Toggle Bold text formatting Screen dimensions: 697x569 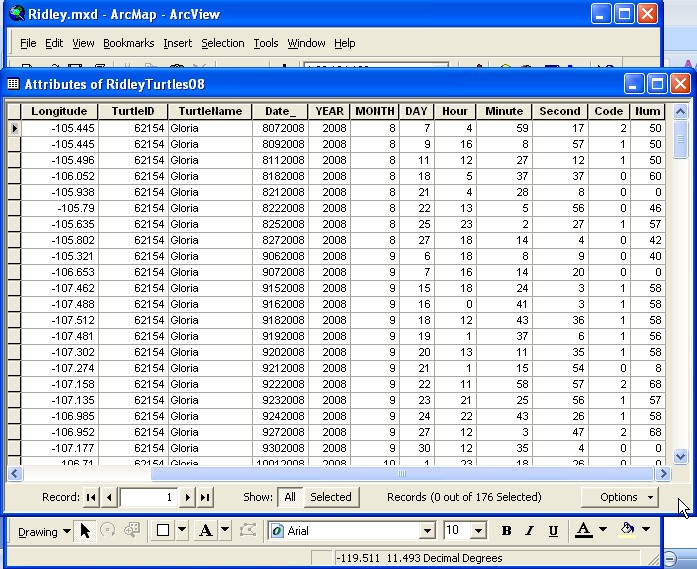click(506, 531)
